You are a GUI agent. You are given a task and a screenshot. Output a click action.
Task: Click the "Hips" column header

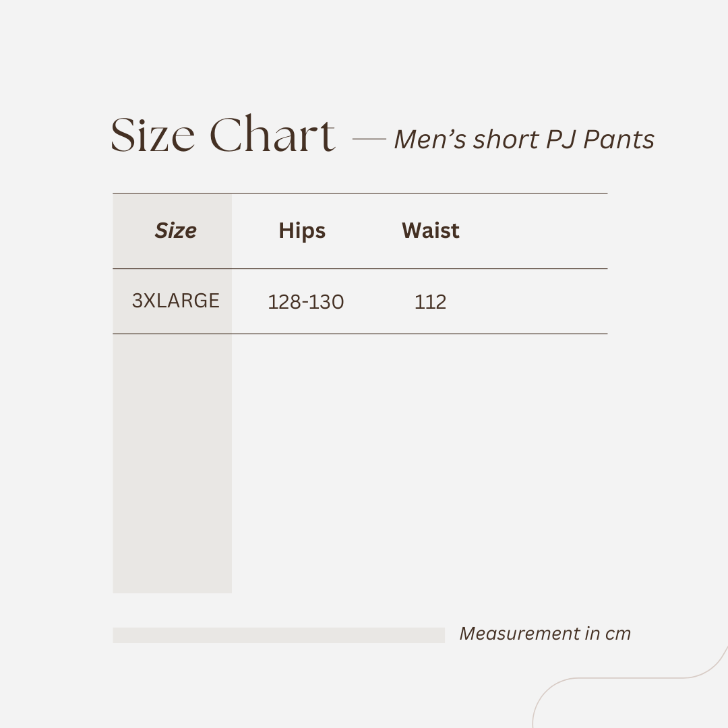(302, 231)
